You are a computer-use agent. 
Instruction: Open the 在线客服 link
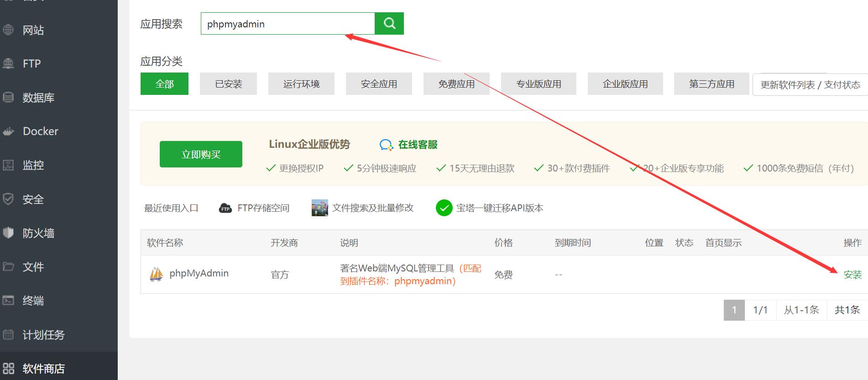click(418, 145)
